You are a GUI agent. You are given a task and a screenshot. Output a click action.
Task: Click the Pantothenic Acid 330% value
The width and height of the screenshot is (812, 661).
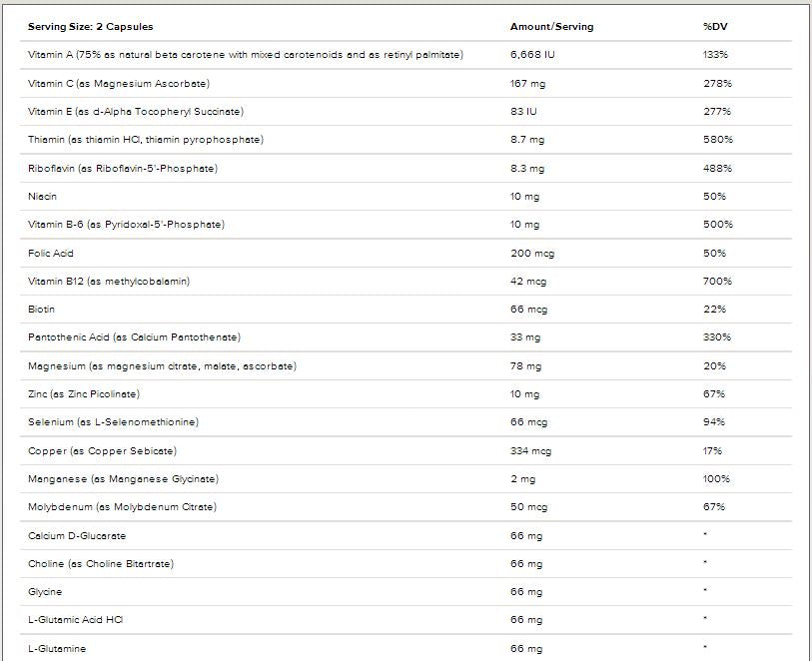pos(717,337)
